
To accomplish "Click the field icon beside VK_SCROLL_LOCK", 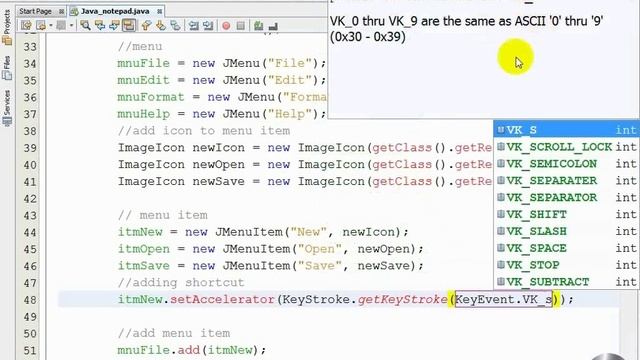I will (501, 147).
